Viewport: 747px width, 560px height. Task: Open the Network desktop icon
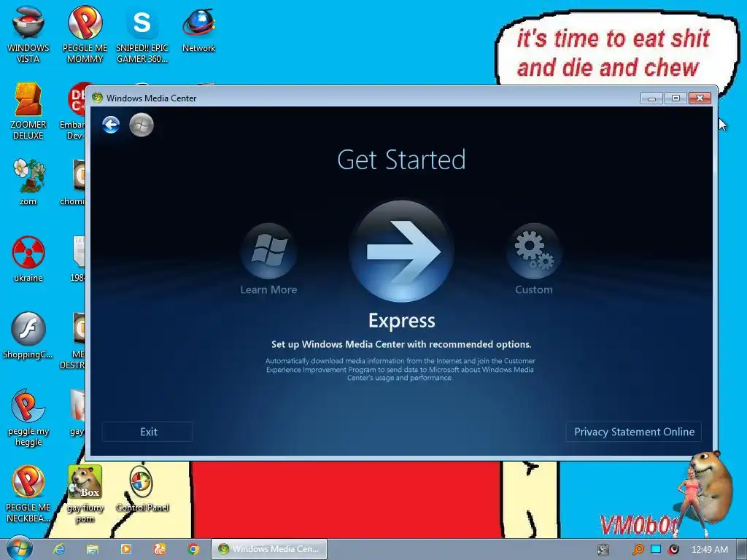pos(198,29)
